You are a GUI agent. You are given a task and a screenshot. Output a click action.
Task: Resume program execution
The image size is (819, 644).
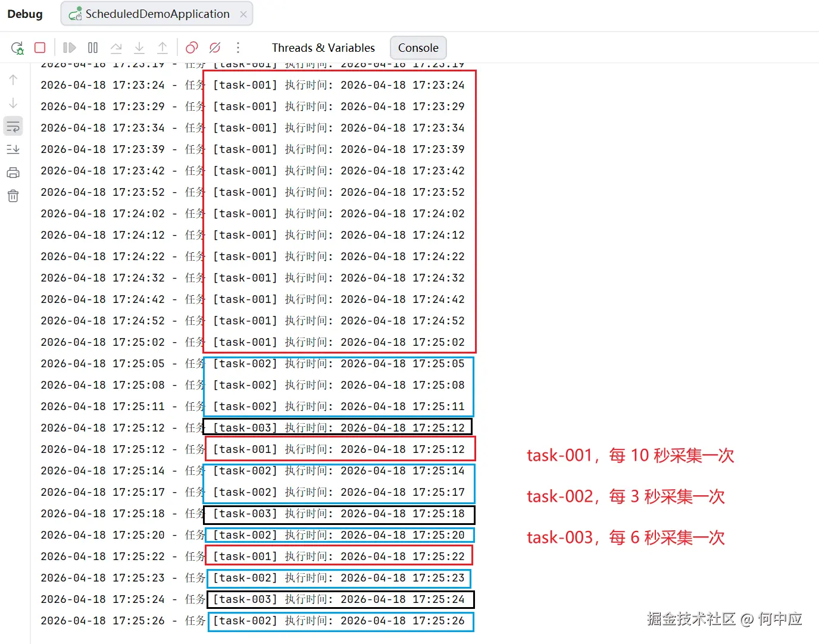click(x=70, y=48)
